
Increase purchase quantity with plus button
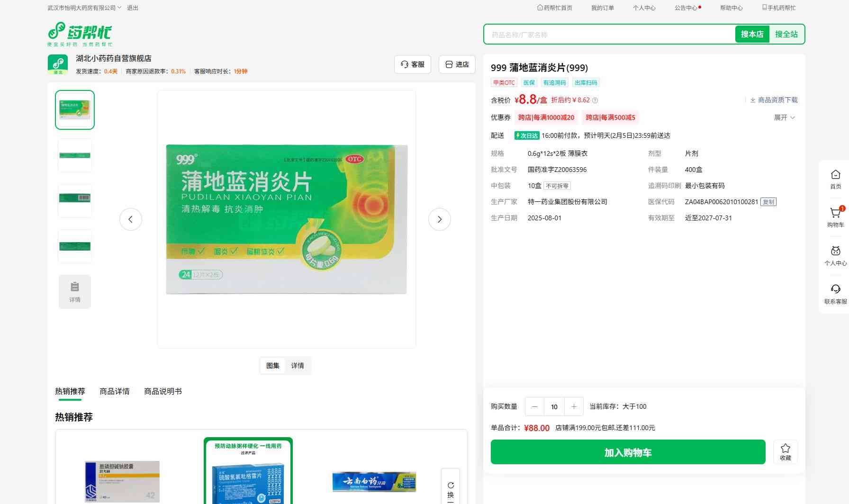pos(574,406)
